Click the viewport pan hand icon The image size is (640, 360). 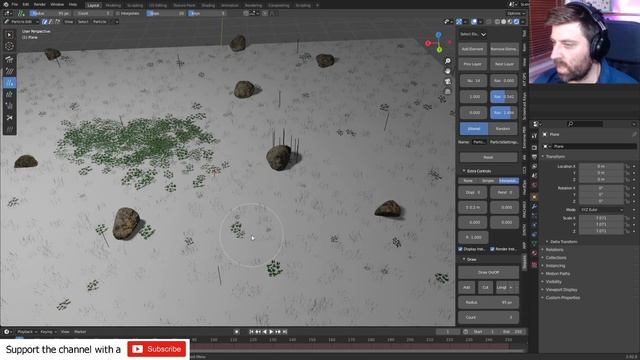pos(448,71)
